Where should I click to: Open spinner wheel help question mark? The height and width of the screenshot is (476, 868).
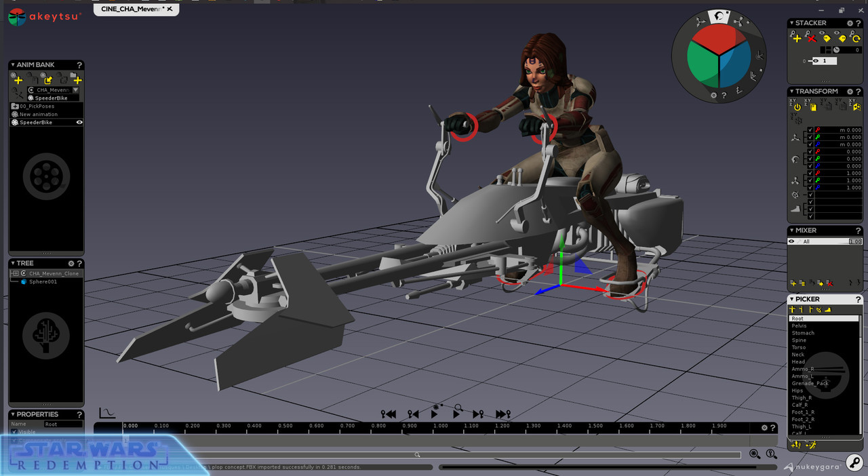point(724,96)
